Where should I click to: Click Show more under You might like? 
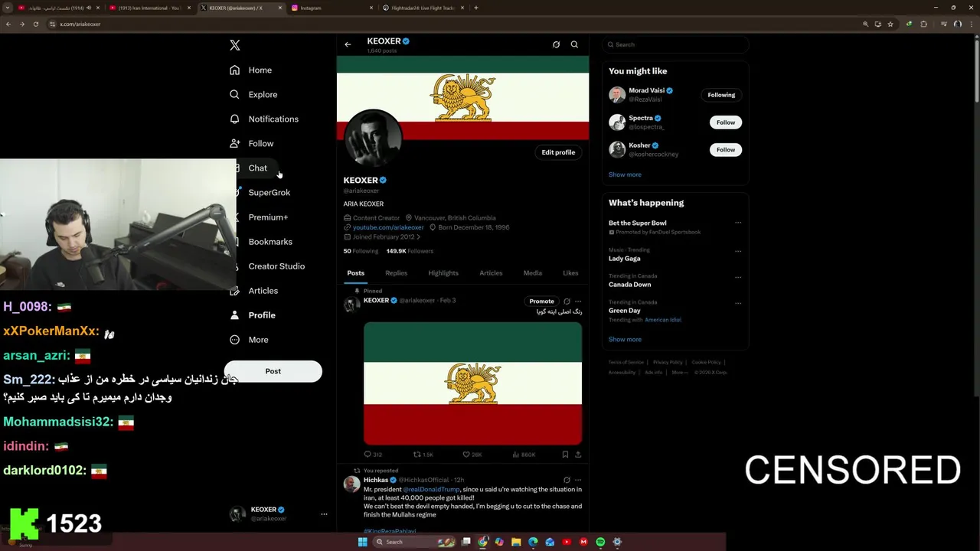tap(625, 174)
